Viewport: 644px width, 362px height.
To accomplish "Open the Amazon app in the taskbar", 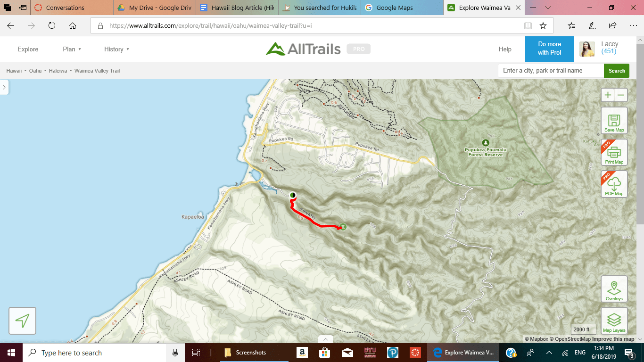I will pyautogui.click(x=302, y=353).
